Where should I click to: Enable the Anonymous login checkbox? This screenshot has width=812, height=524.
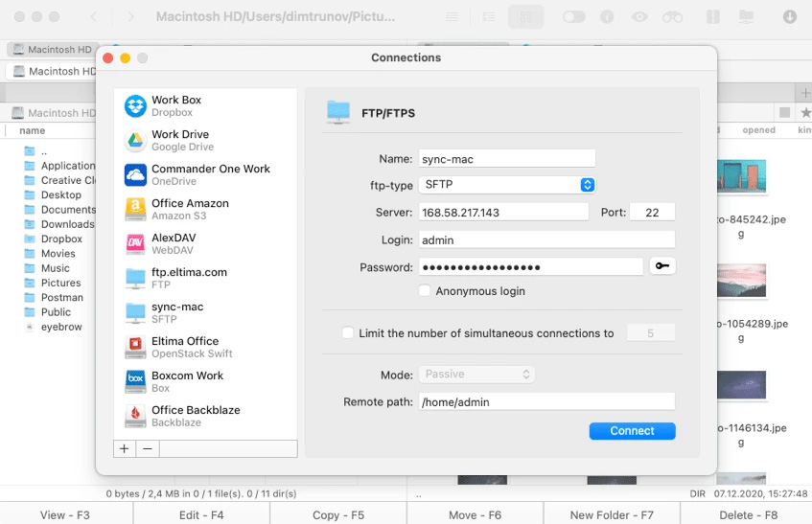pos(425,291)
